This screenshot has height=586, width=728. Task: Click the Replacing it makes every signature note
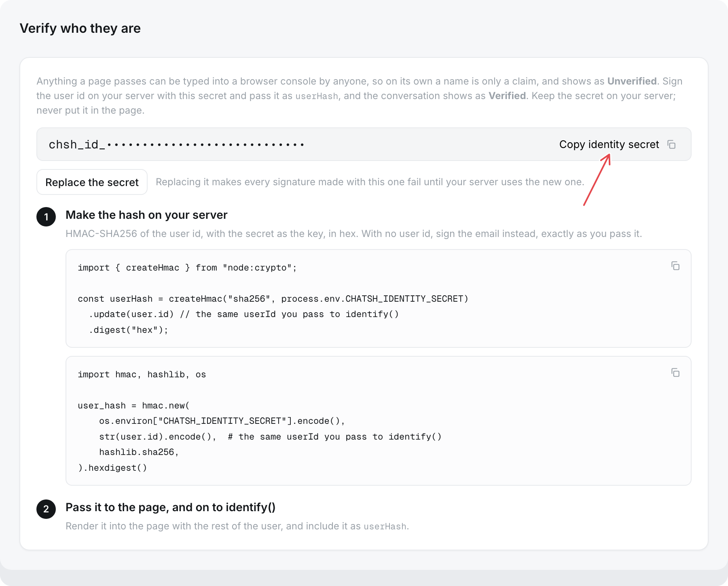pos(370,182)
